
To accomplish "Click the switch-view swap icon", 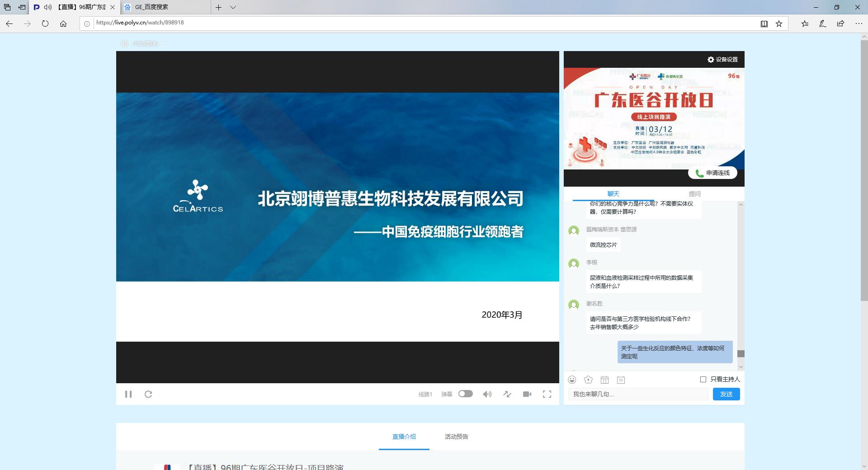I will (507, 394).
